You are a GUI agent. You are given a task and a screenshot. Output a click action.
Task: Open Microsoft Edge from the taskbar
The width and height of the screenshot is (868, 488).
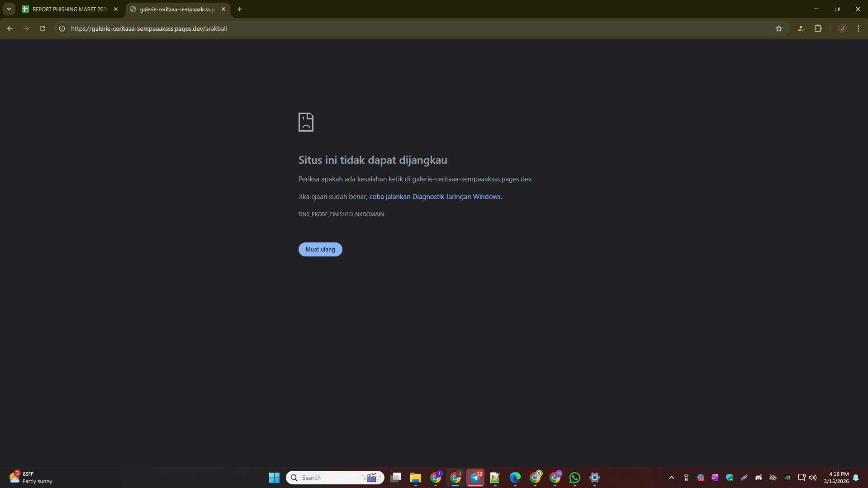click(515, 478)
